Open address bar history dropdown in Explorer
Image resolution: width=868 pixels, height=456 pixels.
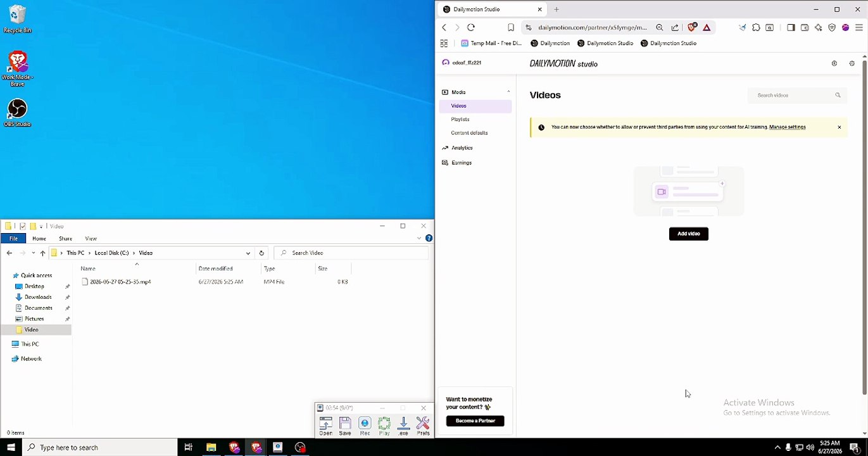click(x=248, y=253)
